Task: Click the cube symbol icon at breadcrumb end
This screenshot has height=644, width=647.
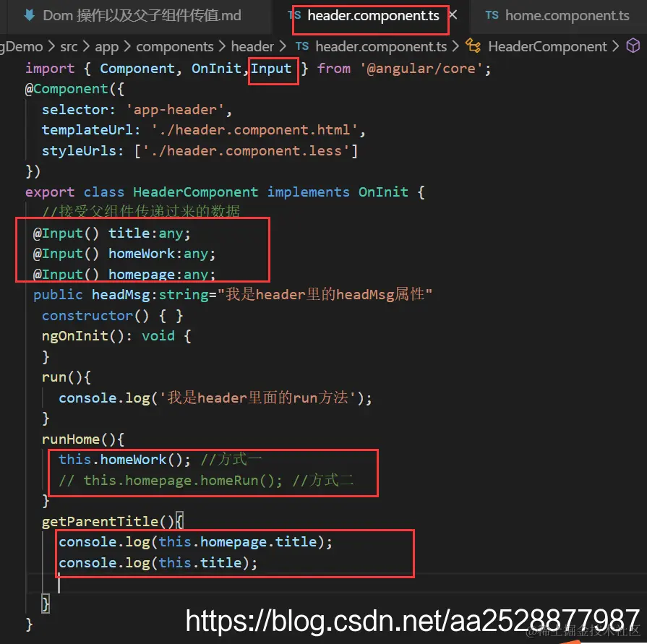Action: [633, 46]
